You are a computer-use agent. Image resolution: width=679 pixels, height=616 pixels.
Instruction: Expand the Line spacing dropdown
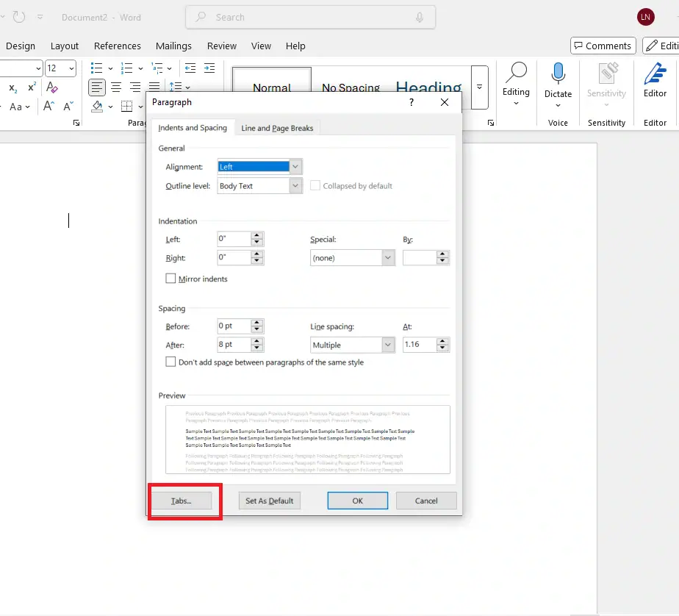388,345
